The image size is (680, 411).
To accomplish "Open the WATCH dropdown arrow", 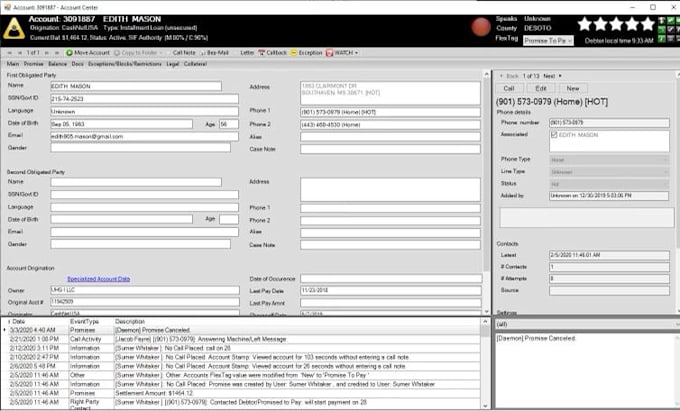I will pos(356,53).
